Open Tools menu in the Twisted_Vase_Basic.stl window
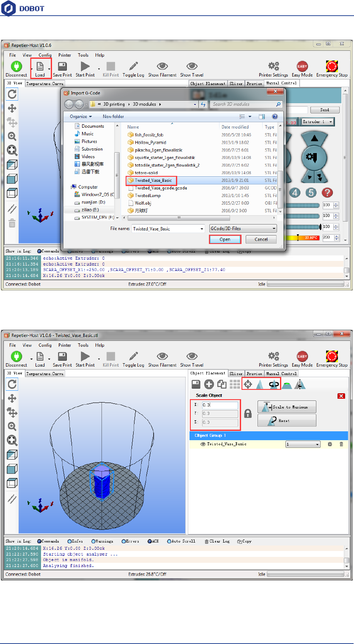Image resolution: width=354 pixels, height=644 pixels. click(x=83, y=345)
